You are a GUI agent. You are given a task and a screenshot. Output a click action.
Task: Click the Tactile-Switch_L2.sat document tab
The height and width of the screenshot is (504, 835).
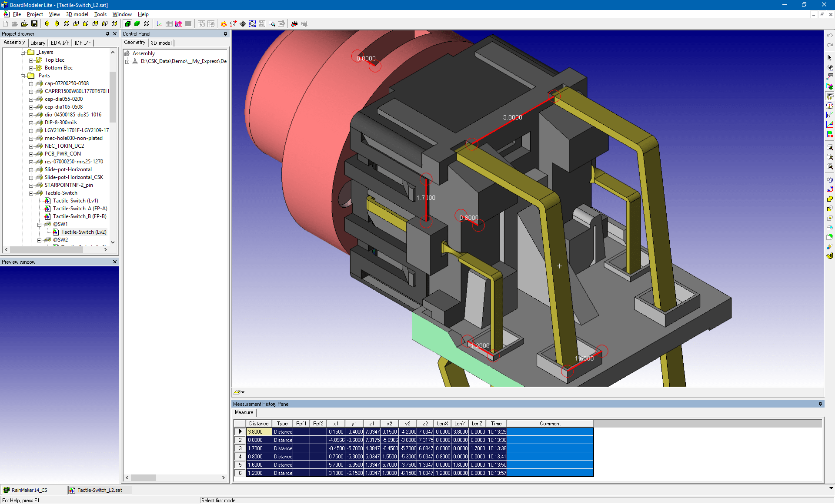100,490
